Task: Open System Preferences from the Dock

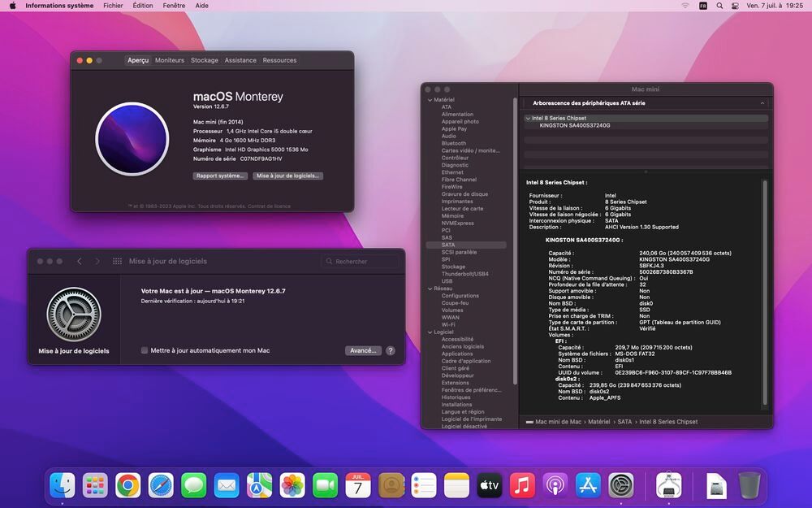Action: point(621,486)
